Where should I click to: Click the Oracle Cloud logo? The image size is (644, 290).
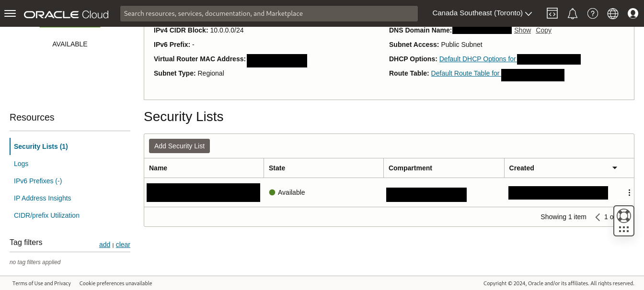tap(66, 14)
